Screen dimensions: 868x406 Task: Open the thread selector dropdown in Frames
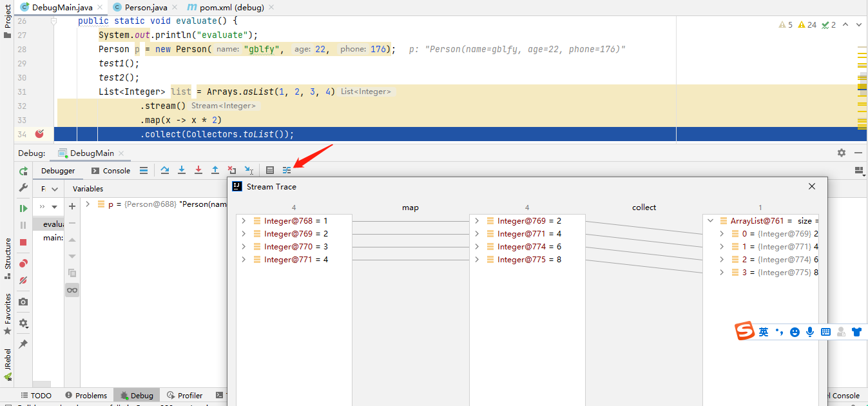55,207
